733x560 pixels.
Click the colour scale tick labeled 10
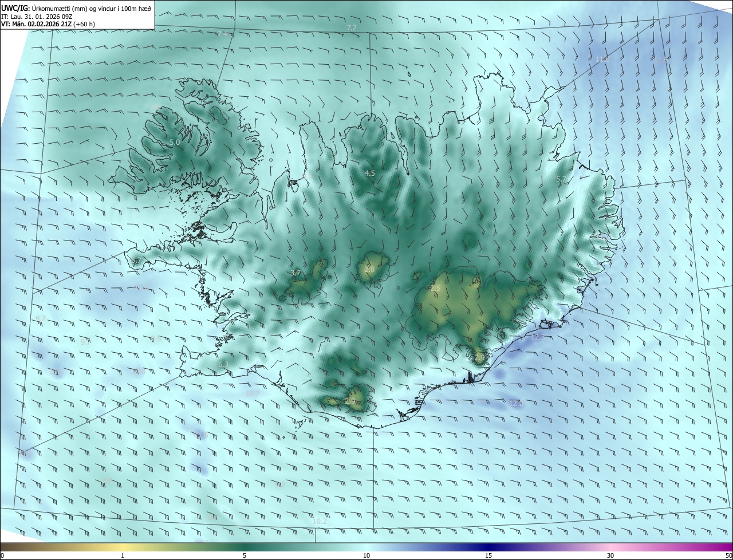pos(366,555)
